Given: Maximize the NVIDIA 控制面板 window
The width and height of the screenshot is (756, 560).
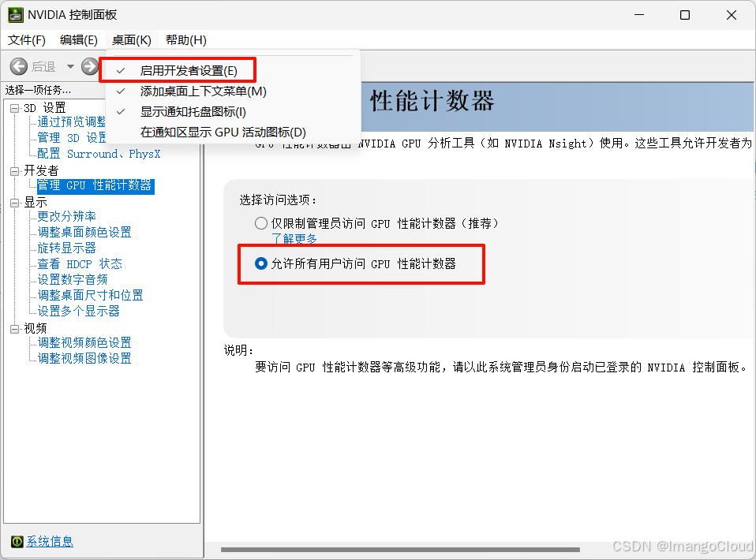Looking at the screenshot, I should click(x=685, y=15).
